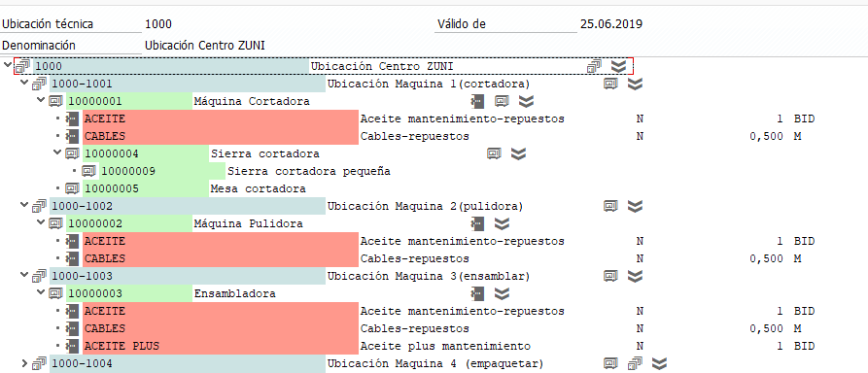Click the double-chevron icon on Ubicación Centro ZUNI row
The height and width of the screenshot is (373, 868).
click(618, 66)
